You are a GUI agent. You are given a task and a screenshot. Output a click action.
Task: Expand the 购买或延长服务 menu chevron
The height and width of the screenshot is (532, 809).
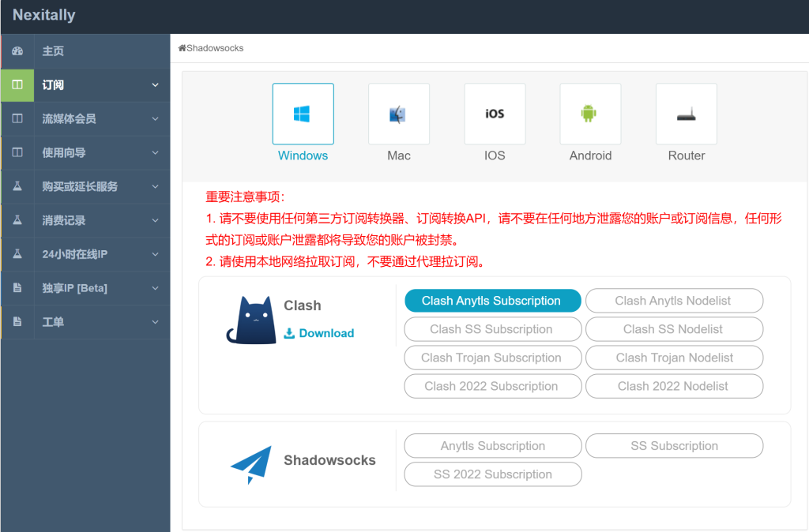pos(156,186)
